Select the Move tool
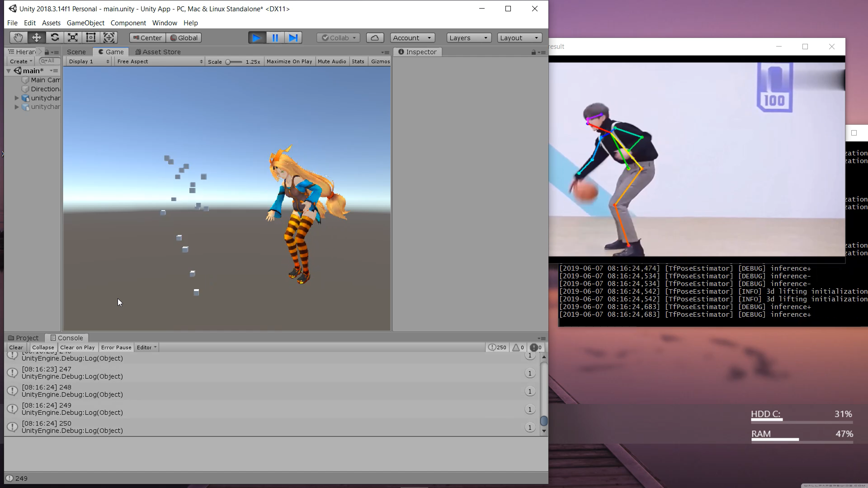This screenshot has width=868, height=488. coord(37,38)
